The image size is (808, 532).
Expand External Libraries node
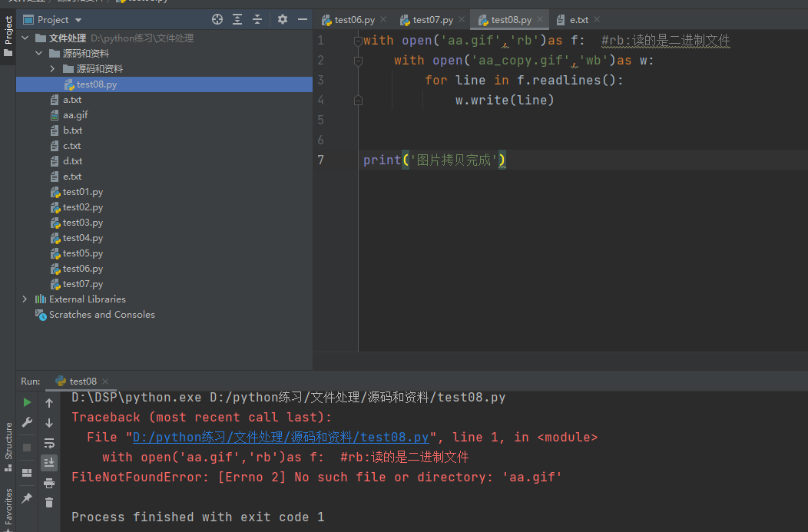pos(25,299)
